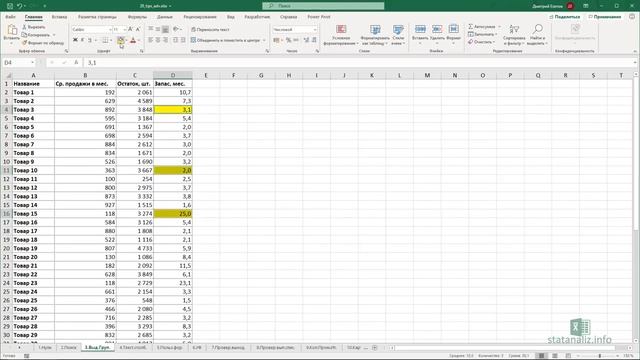Open the font color dropdown arrow

click(x=139, y=40)
